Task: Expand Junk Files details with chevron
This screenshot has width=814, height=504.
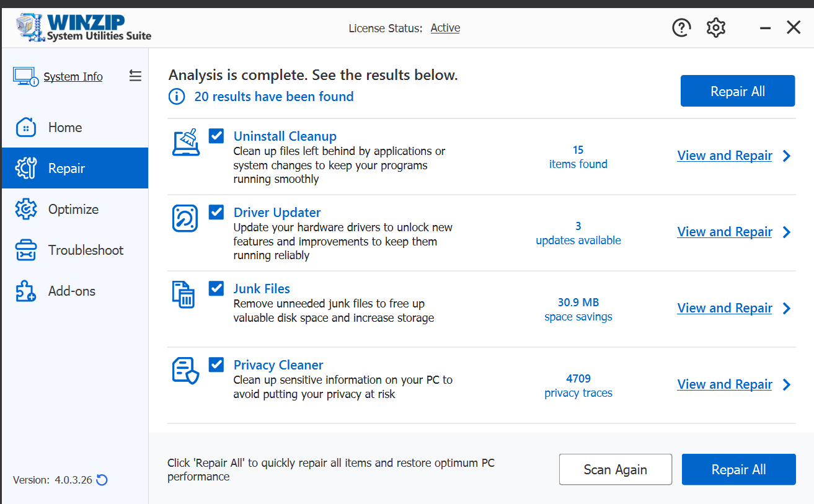Action: (x=787, y=308)
